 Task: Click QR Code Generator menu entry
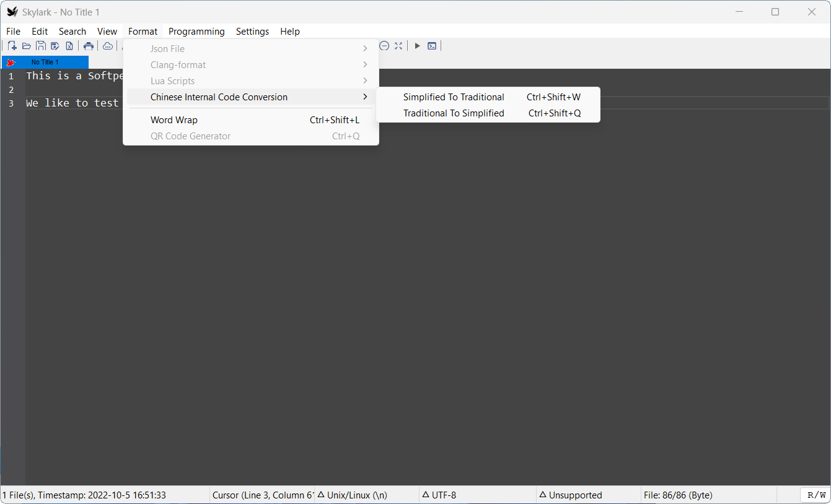pyautogui.click(x=250, y=136)
